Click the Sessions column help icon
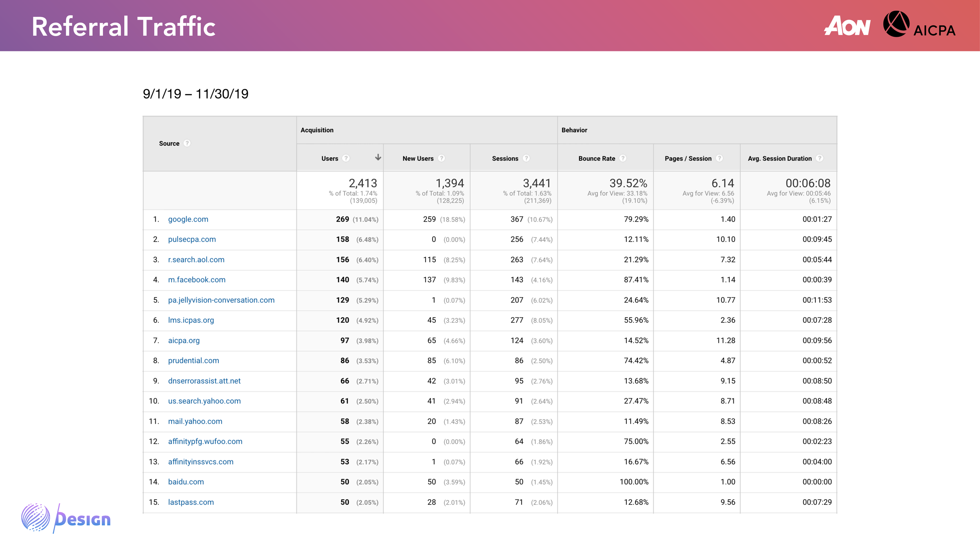Image resolution: width=980 pixels, height=551 pixels. point(526,158)
